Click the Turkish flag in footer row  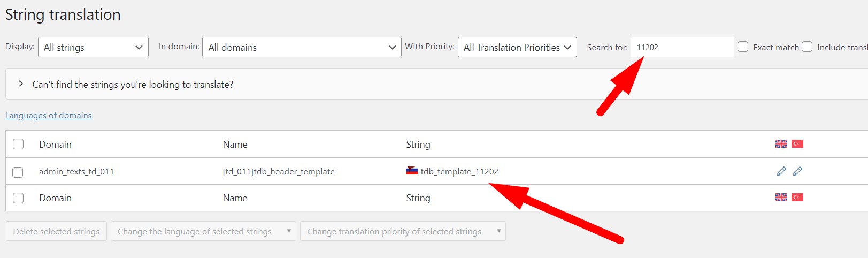[797, 197]
